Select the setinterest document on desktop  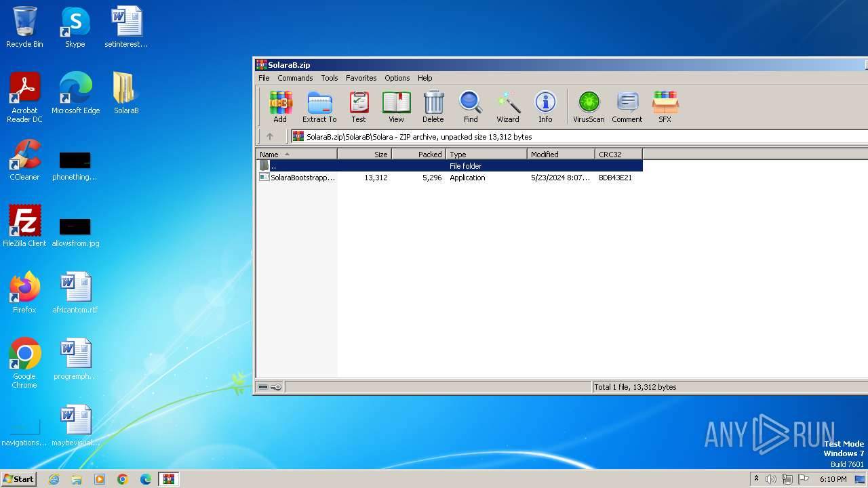(x=126, y=28)
